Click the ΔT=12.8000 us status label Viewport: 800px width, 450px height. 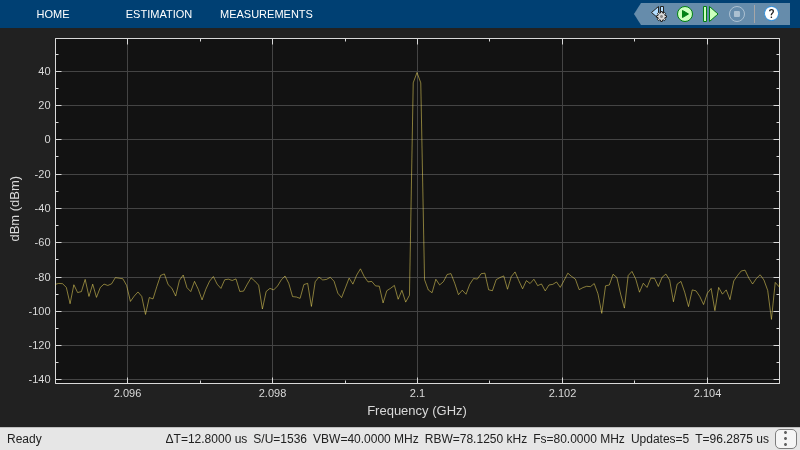click(206, 439)
